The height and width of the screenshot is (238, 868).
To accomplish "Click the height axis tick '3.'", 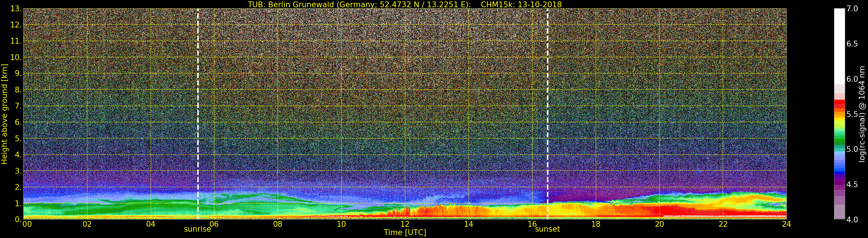I will 18,171.
